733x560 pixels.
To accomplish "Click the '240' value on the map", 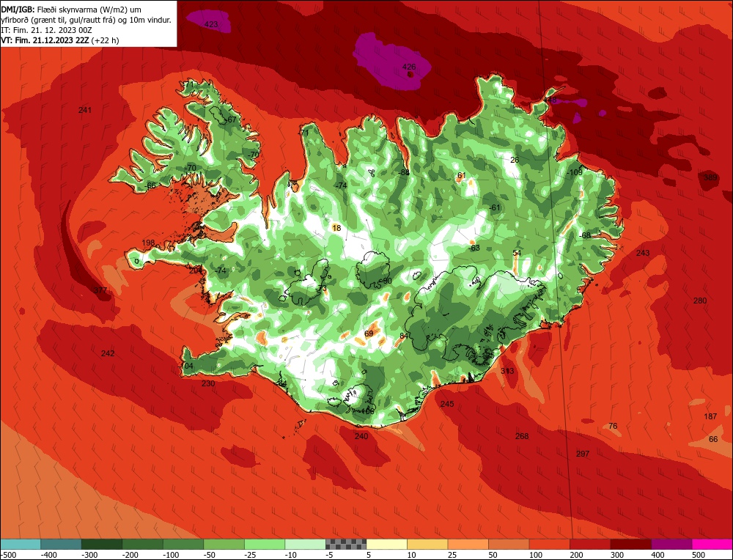I will [361, 436].
